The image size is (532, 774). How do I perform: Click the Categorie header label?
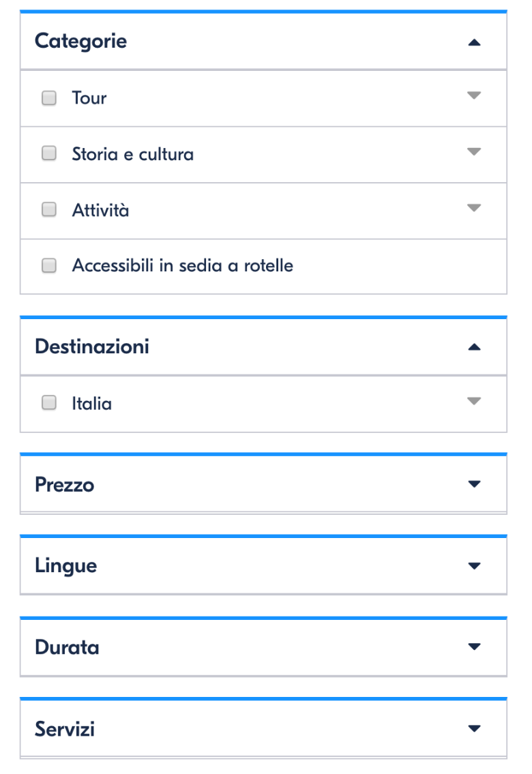[x=81, y=41]
